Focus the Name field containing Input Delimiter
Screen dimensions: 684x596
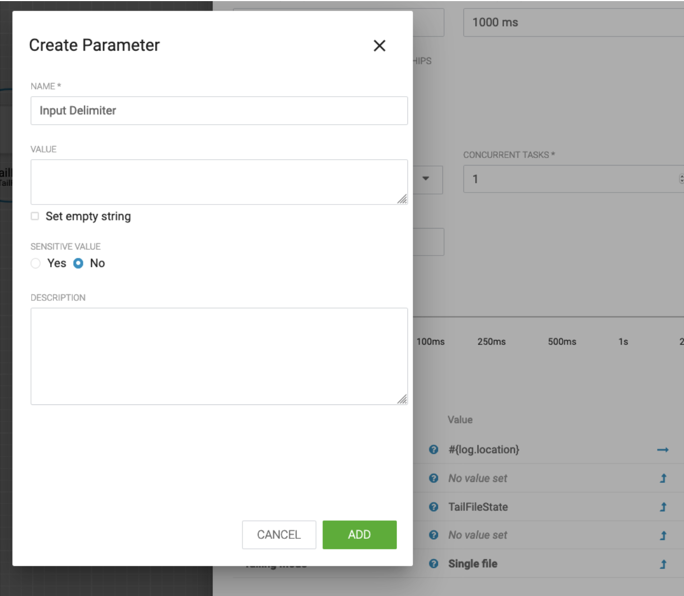pos(219,110)
